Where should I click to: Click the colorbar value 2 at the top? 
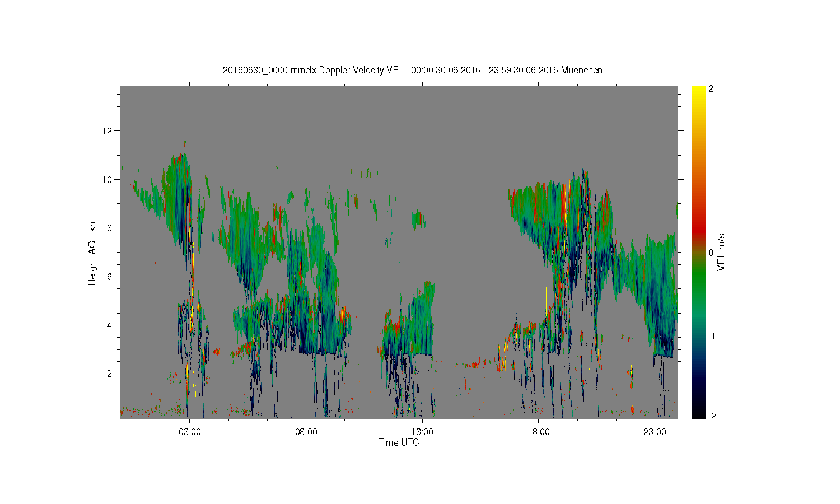[711, 90]
